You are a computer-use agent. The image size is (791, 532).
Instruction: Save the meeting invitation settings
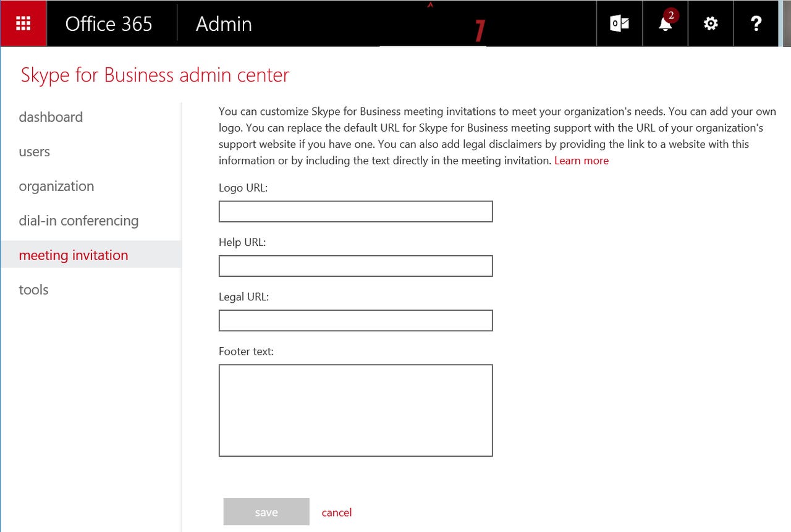tap(266, 512)
